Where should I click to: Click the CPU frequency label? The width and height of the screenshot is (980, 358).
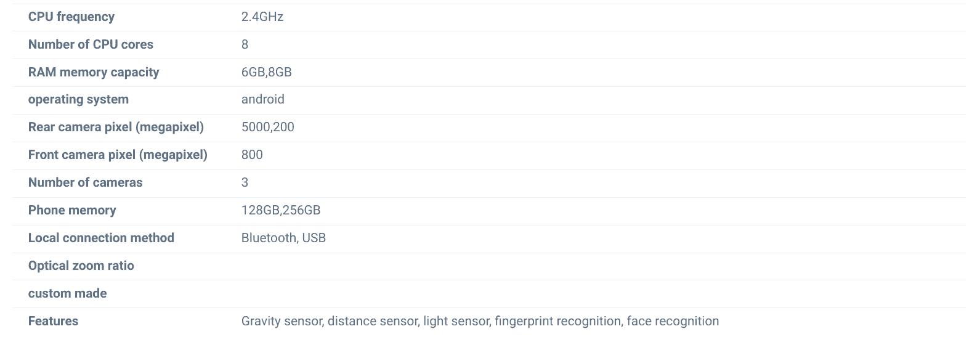tap(71, 17)
